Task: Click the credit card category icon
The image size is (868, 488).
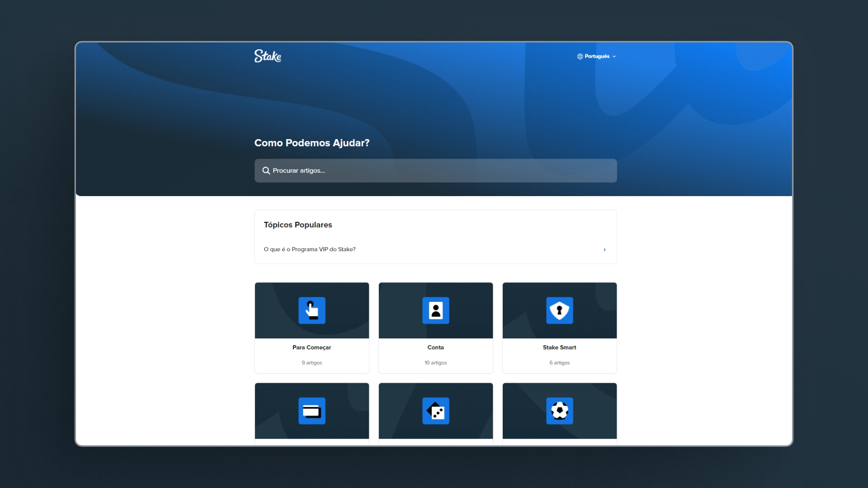Action: [312, 411]
